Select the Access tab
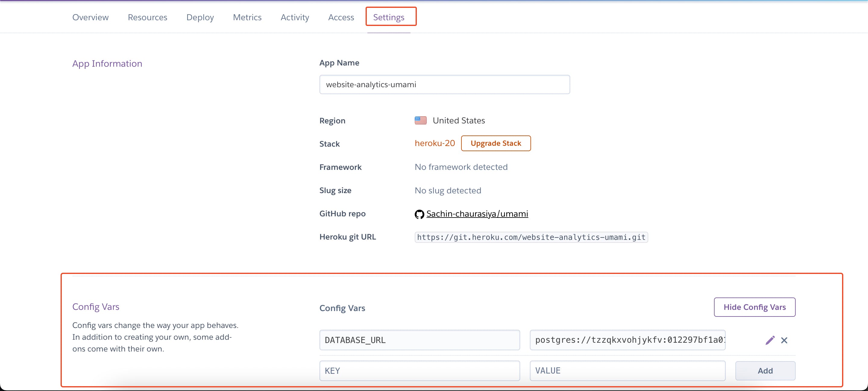Image resolution: width=868 pixels, height=391 pixels. [x=341, y=17]
